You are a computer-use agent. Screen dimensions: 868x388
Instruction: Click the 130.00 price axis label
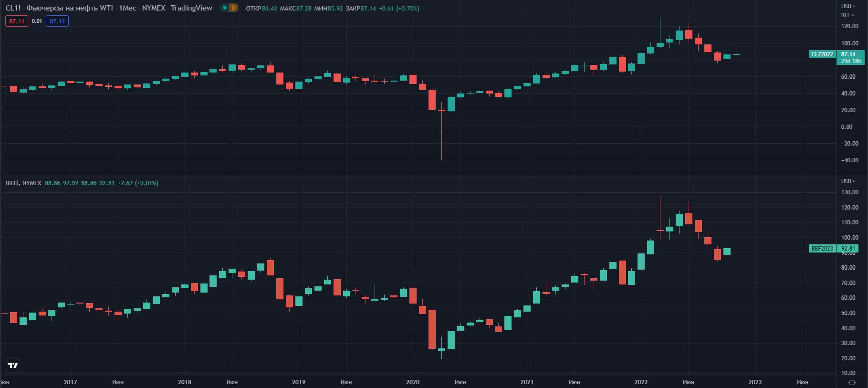(x=849, y=192)
